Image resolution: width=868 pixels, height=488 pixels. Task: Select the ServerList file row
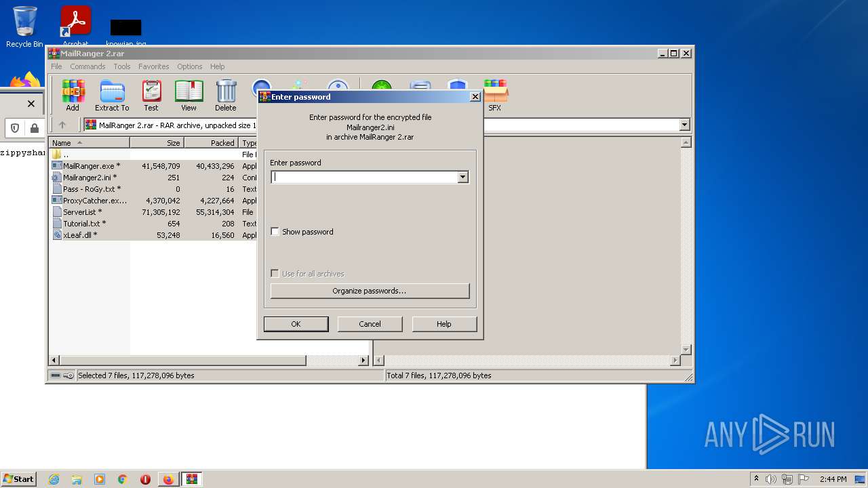tap(153, 212)
